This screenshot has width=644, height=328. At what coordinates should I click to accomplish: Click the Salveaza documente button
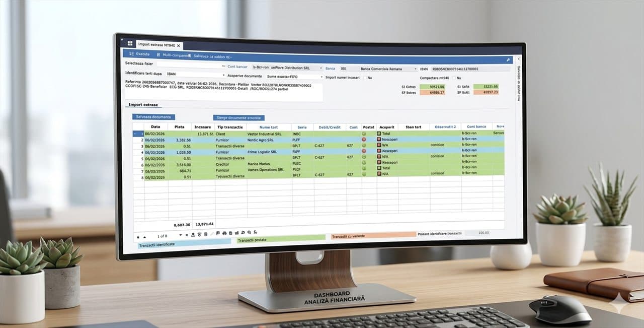click(154, 117)
